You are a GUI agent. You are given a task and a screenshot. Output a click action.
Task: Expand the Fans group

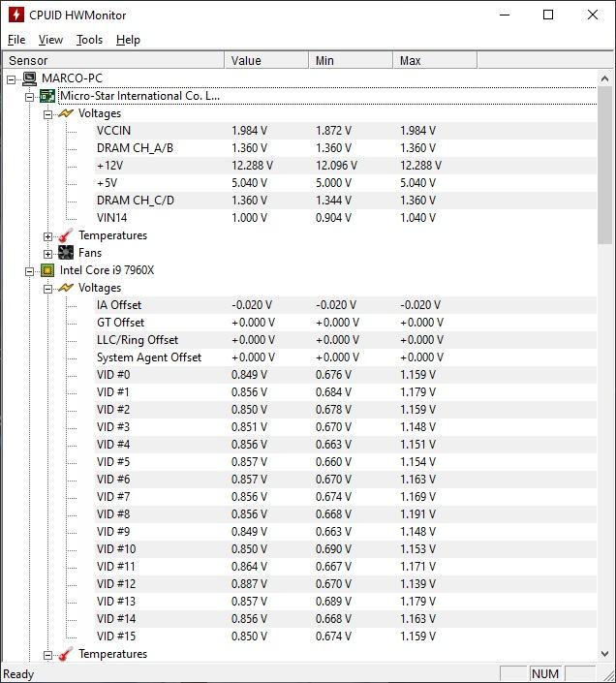(x=47, y=254)
